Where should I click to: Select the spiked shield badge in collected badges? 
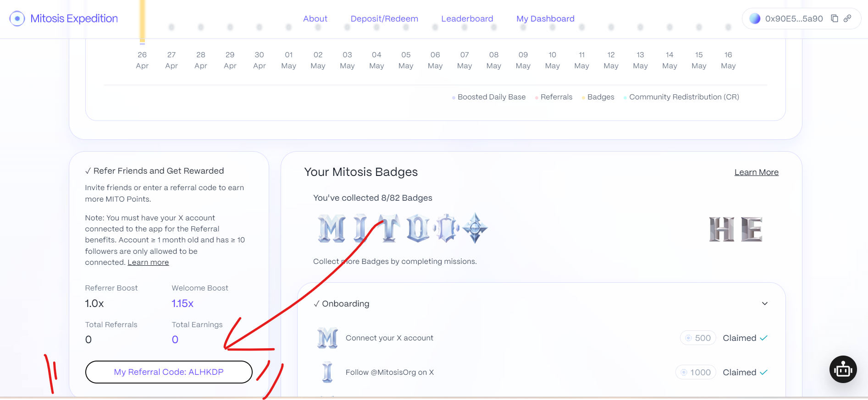click(x=446, y=228)
